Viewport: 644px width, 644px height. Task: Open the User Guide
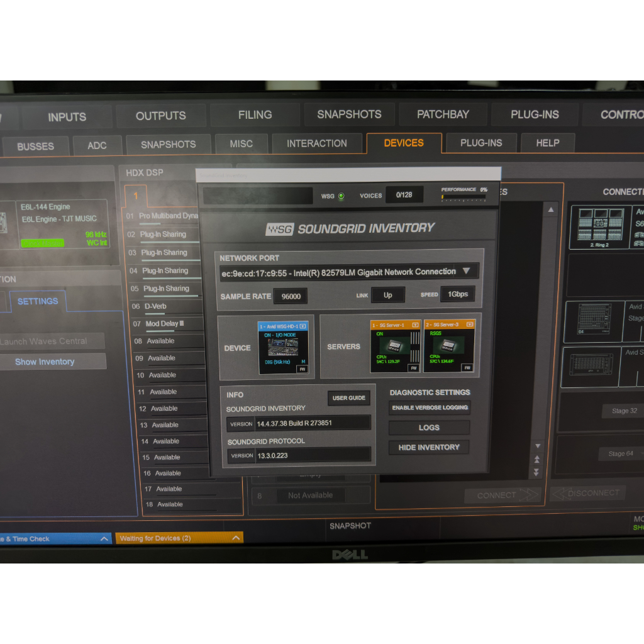pos(348,398)
